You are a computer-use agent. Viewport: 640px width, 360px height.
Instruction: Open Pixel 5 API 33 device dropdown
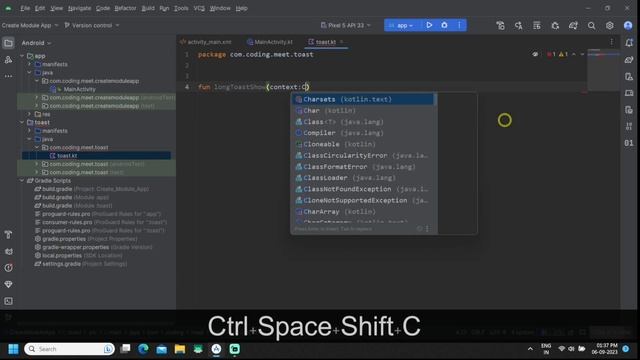pyautogui.click(x=346, y=25)
